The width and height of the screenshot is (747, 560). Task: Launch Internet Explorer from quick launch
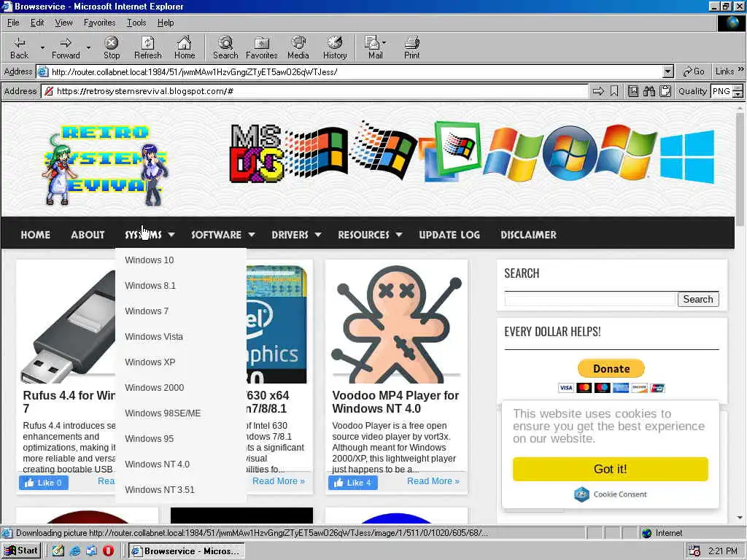(75, 551)
